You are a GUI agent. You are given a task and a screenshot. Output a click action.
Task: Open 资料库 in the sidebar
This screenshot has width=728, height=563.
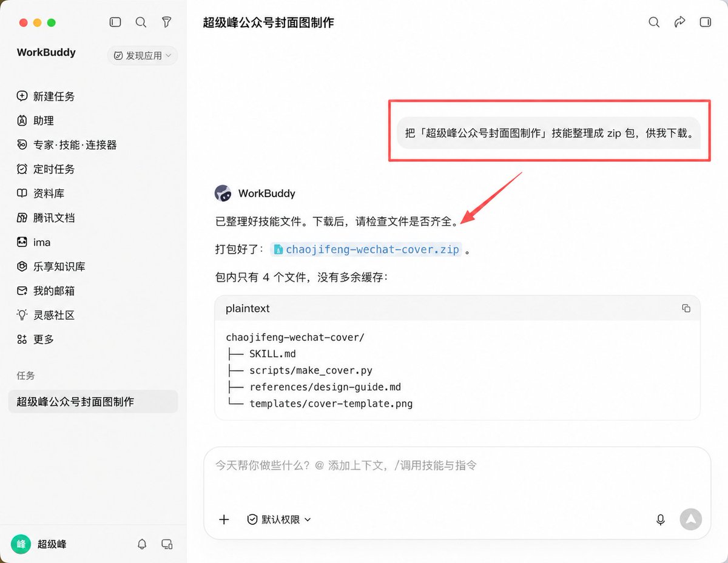coord(41,194)
